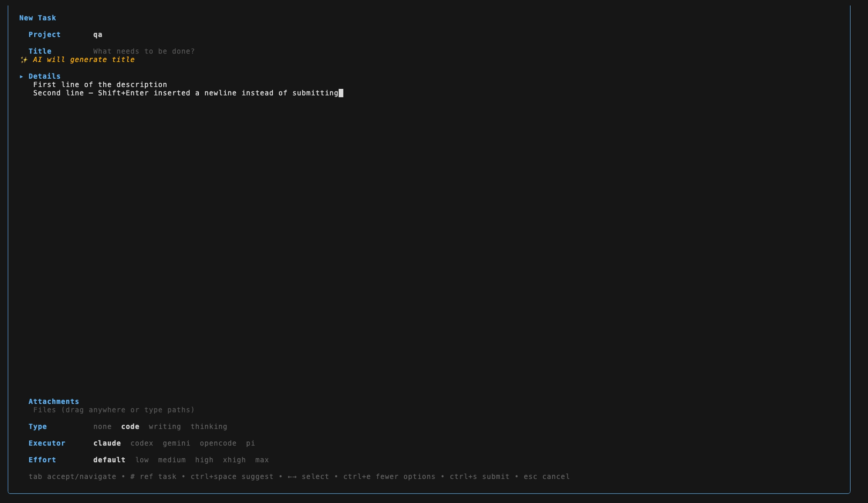Click the Title label
This screenshot has width=868, height=503.
click(x=40, y=51)
